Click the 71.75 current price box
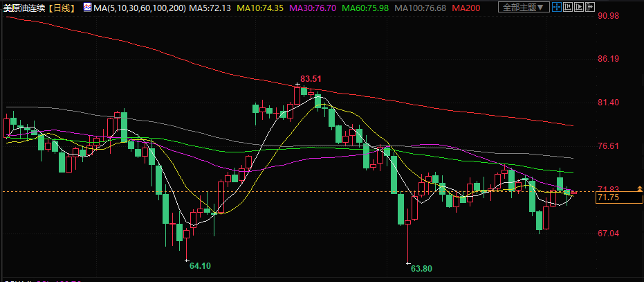This screenshot has width=644, height=282. click(608, 198)
